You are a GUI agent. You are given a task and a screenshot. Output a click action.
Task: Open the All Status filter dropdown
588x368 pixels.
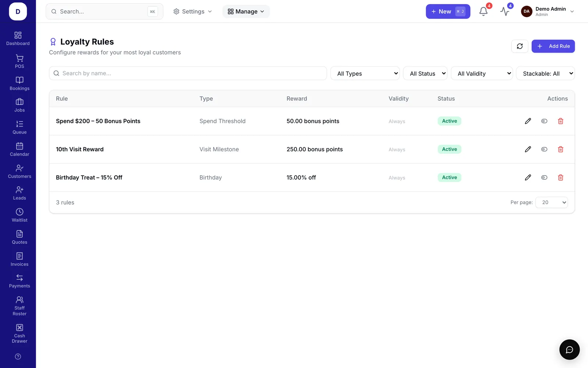click(425, 73)
